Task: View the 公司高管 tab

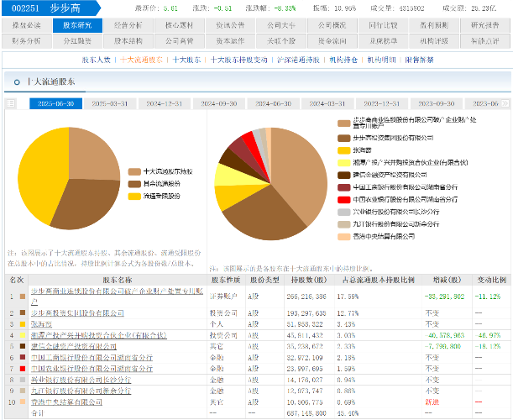Action: 180,41
